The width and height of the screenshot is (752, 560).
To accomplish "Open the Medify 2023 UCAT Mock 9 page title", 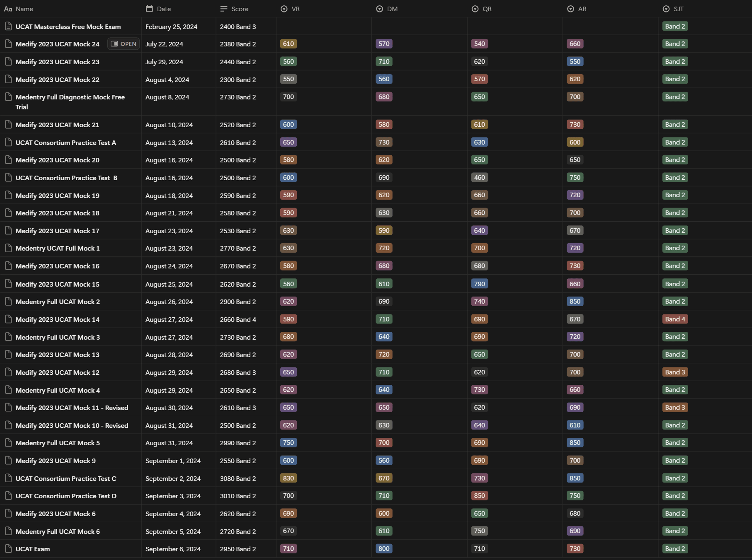I will tap(56, 461).
